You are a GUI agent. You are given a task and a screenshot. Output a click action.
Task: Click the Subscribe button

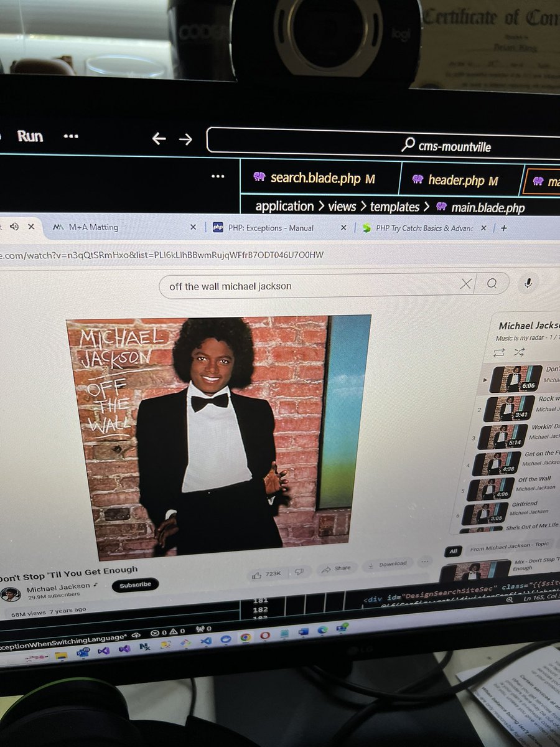135,585
